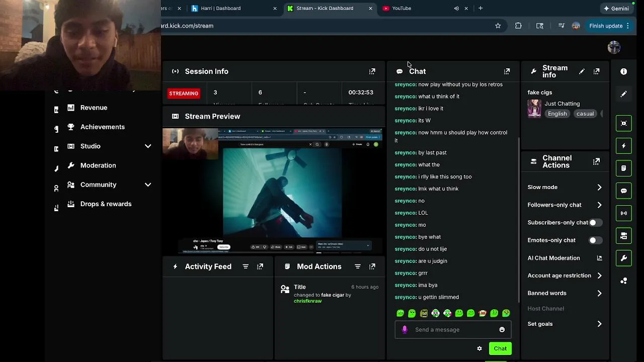Click the Finish update button
The width and height of the screenshot is (644, 362).
pyautogui.click(x=610, y=26)
